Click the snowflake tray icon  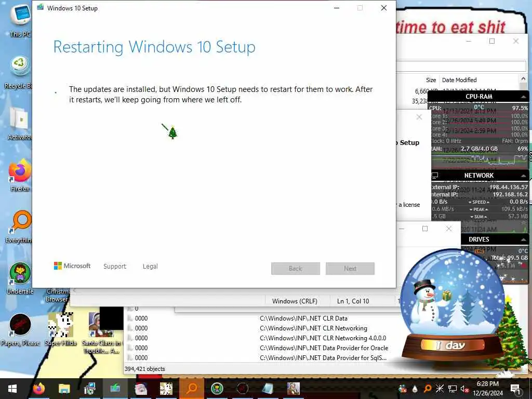(440, 389)
